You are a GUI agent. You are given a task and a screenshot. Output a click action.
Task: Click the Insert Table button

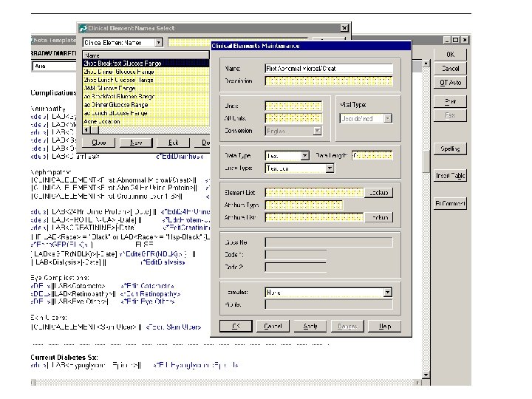450,176
